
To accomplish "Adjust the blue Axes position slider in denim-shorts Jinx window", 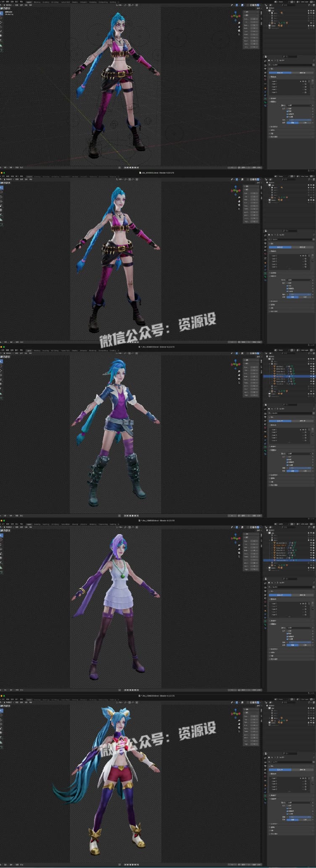I will point(300,468).
